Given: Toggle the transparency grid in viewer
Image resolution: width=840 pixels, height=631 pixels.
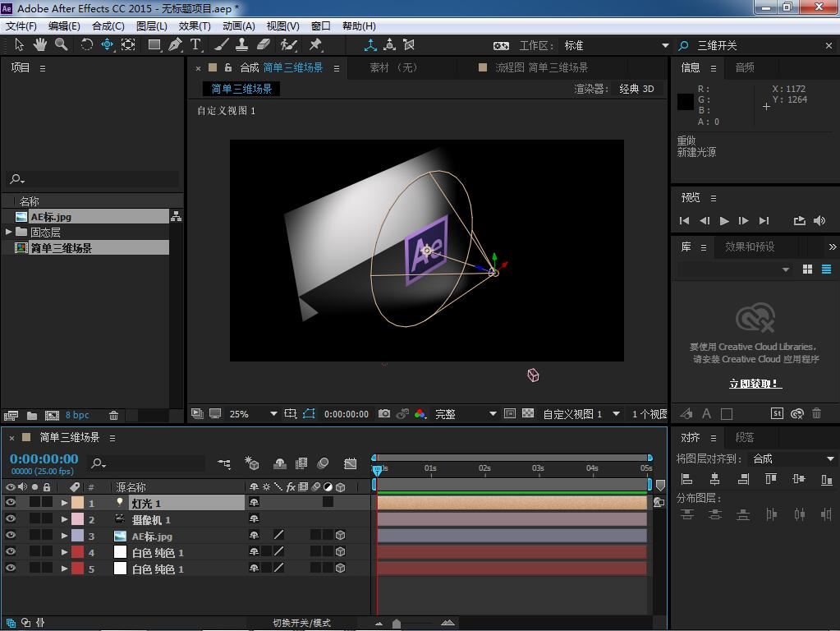Looking at the screenshot, I should (528, 413).
